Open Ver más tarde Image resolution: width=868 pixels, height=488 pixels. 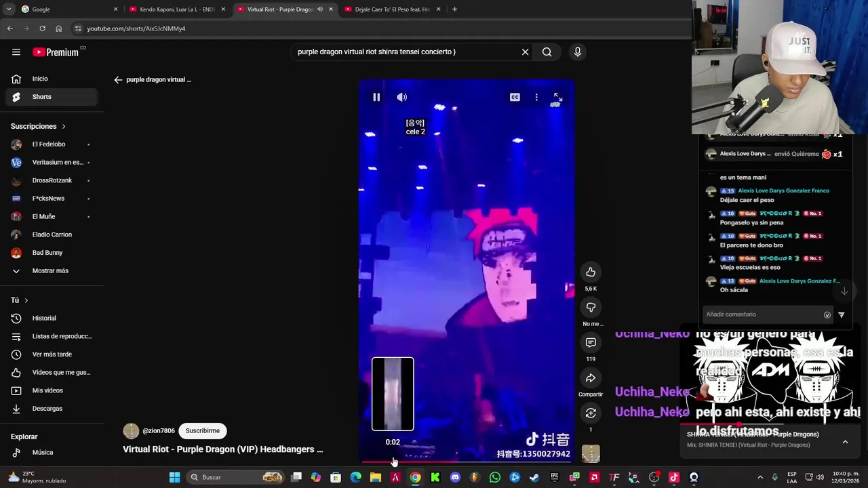tap(52, 354)
